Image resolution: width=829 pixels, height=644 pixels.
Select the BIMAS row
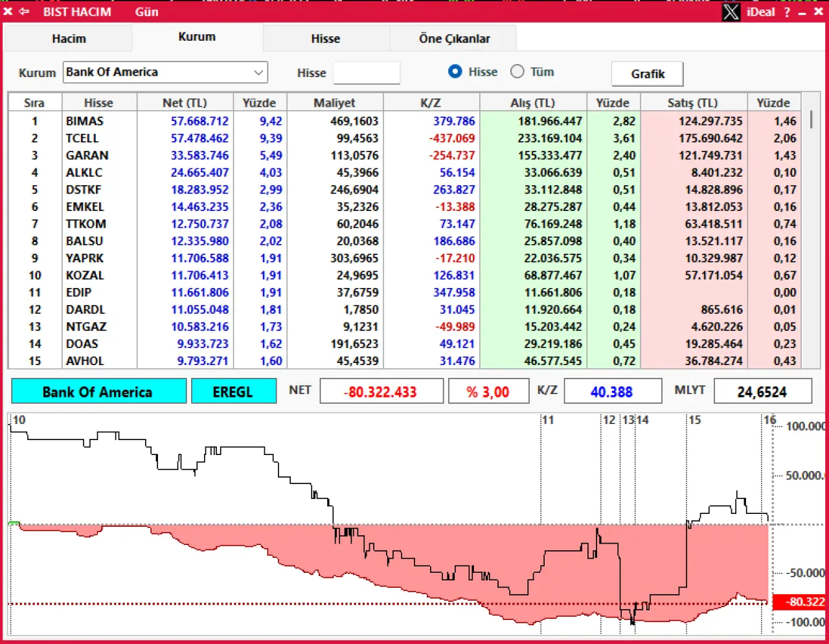pos(405,121)
